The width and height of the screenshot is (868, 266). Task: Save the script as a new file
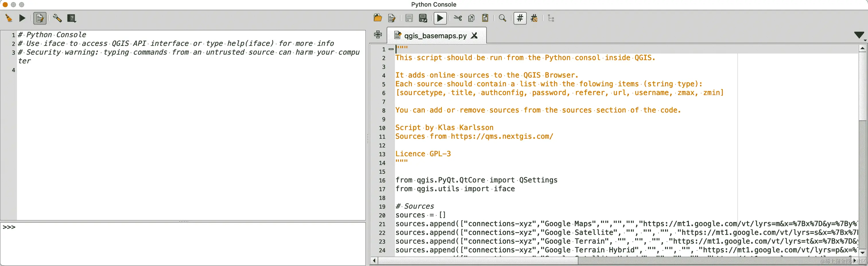point(423,18)
